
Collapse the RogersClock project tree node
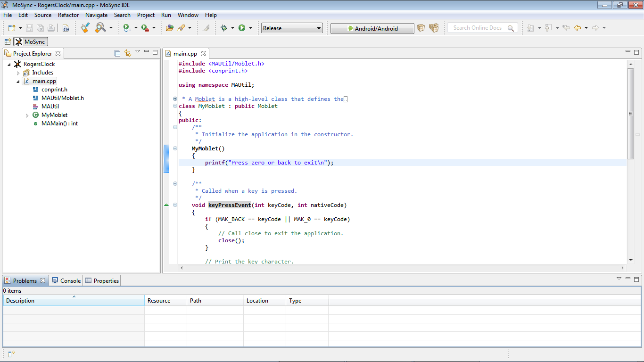[9, 64]
